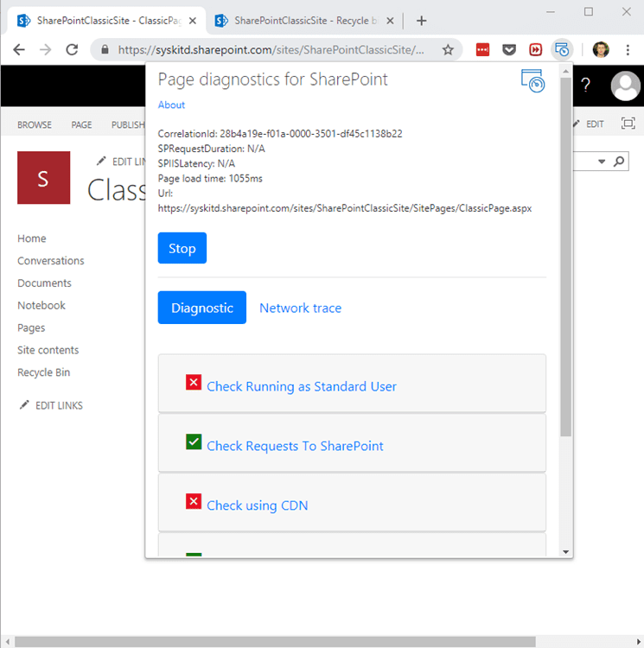644x648 pixels.
Task: Click the ClassicPage.aspx URL text
Action: [x=345, y=208]
